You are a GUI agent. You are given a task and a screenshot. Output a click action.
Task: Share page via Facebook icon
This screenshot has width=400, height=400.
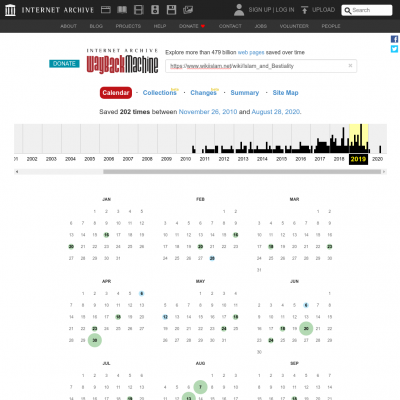coord(394,39)
